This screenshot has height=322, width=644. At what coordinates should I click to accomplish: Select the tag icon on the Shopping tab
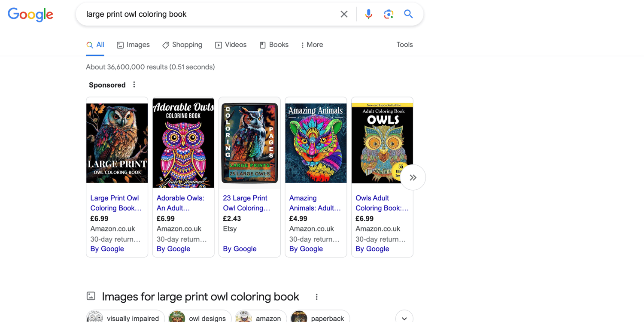pos(165,45)
